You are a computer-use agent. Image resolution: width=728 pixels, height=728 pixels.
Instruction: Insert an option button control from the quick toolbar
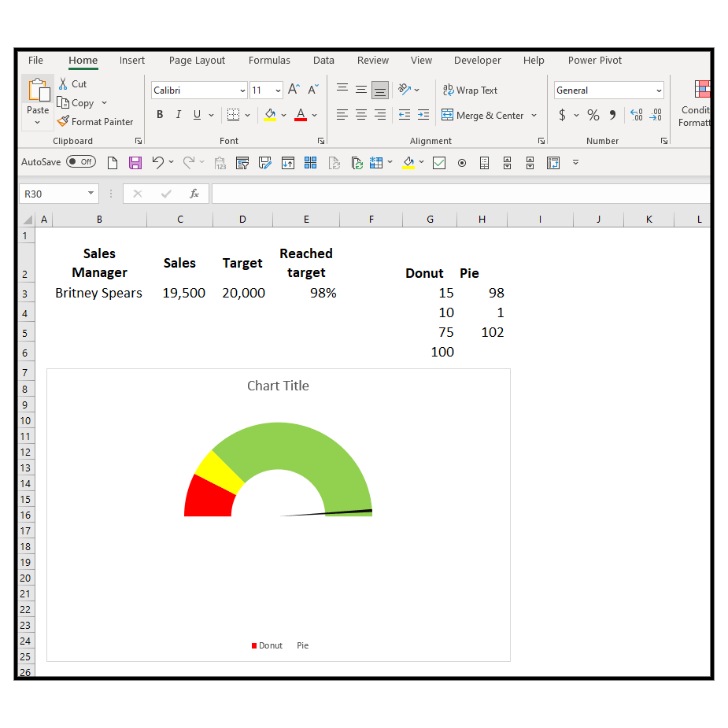tap(462, 162)
